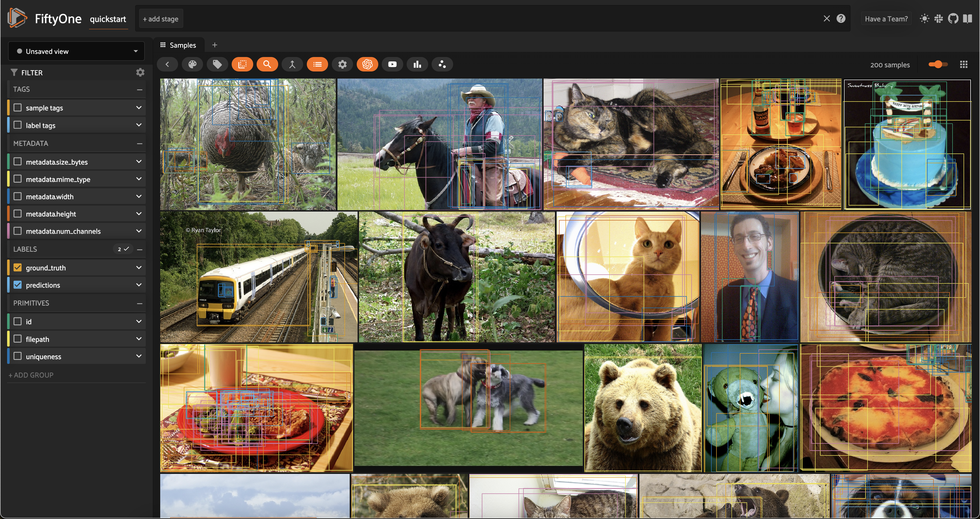The width and height of the screenshot is (980, 519).
Task: Toggle ground_truth label visibility
Action: coord(18,267)
